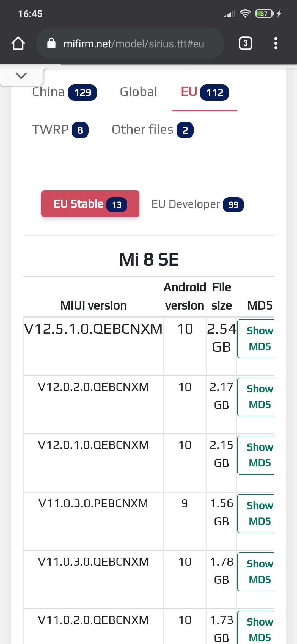Show MD5 for V12.0.2.0.QEBCNXM
Viewport: 297px width, 644px height.
[x=256, y=397]
